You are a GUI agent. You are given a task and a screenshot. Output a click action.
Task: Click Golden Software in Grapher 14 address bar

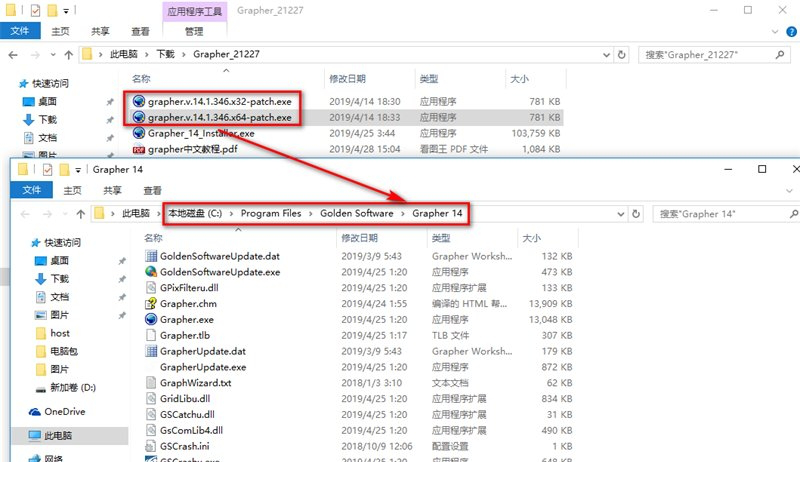pyautogui.click(x=357, y=213)
